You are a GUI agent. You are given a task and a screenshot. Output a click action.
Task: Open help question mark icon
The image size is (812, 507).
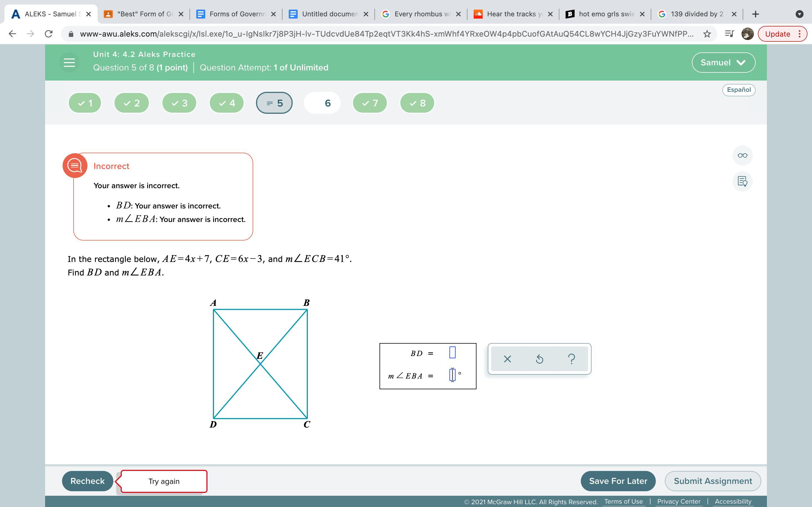coord(572,359)
